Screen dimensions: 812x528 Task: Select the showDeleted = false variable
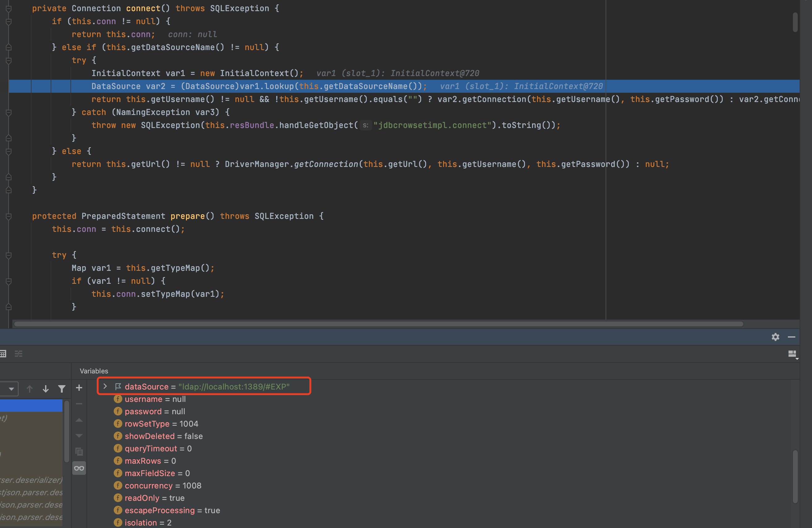click(158, 436)
